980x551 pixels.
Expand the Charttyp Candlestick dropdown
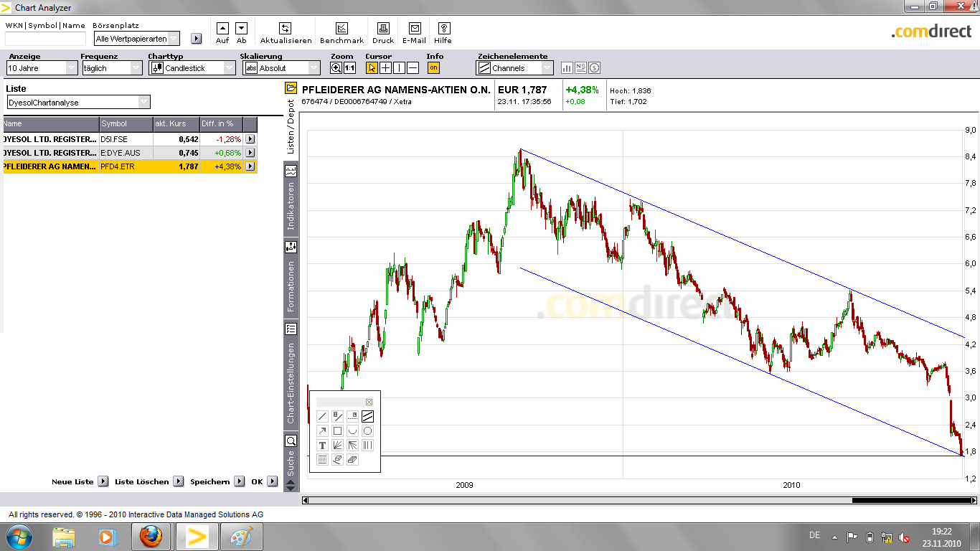(x=192, y=68)
